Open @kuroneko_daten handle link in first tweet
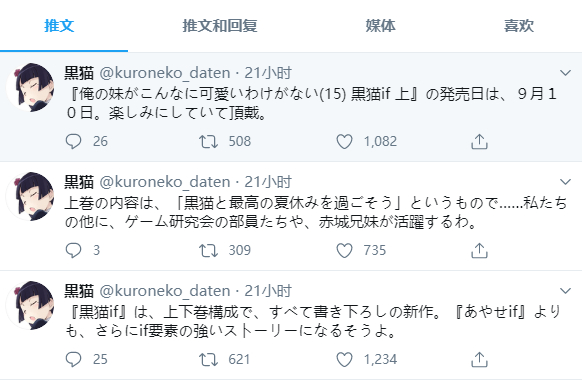The height and width of the screenshot is (390, 582). click(x=165, y=73)
